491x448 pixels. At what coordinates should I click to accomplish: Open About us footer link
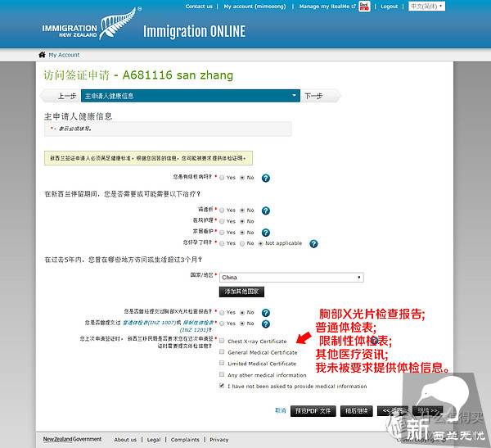pos(125,440)
